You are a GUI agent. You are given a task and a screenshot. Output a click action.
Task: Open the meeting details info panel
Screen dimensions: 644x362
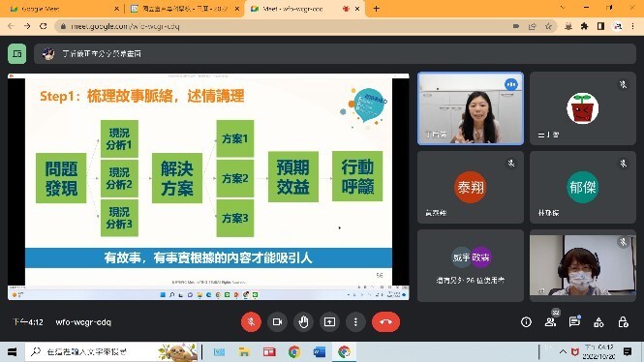click(x=526, y=322)
